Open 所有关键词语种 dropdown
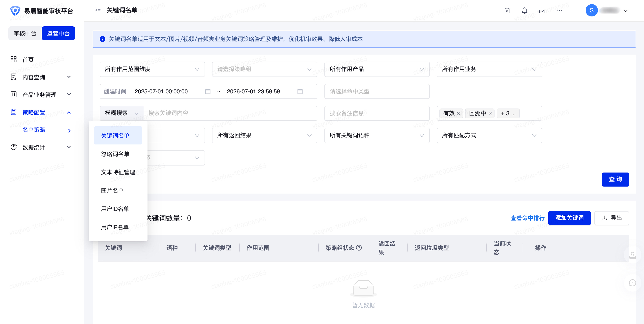Image resolution: width=644 pixels, height=324 pixels. click(377, 135)
